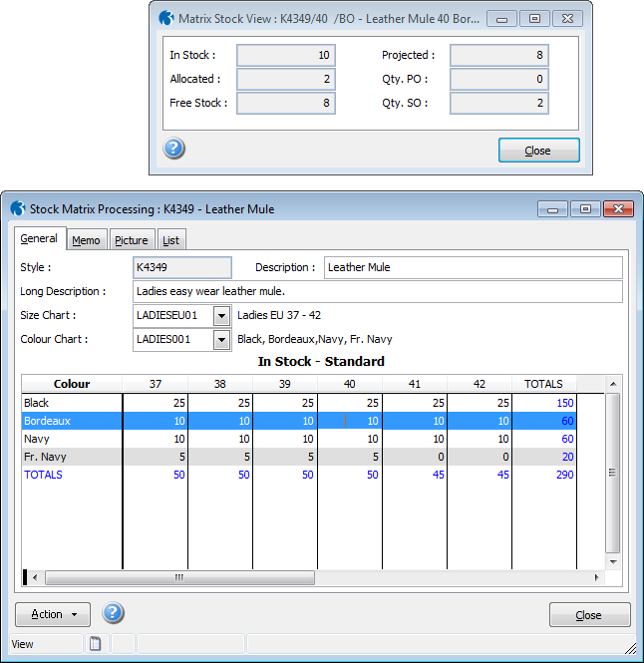
Task: Switch to the List tab
Action: (170, 240)
